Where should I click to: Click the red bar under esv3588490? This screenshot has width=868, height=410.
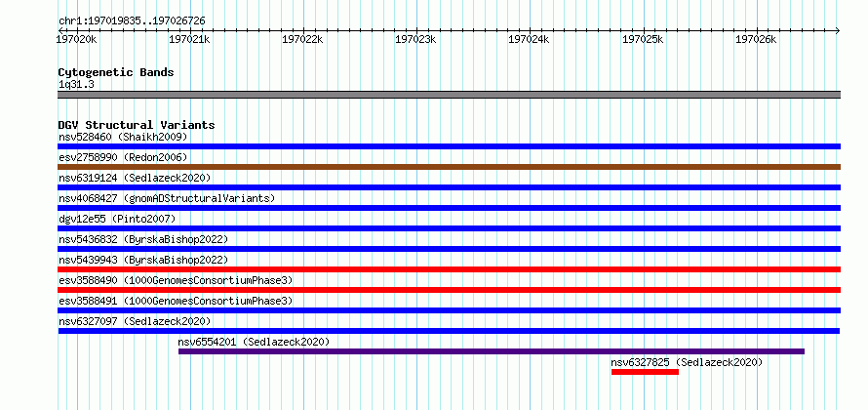coord(449,290)
